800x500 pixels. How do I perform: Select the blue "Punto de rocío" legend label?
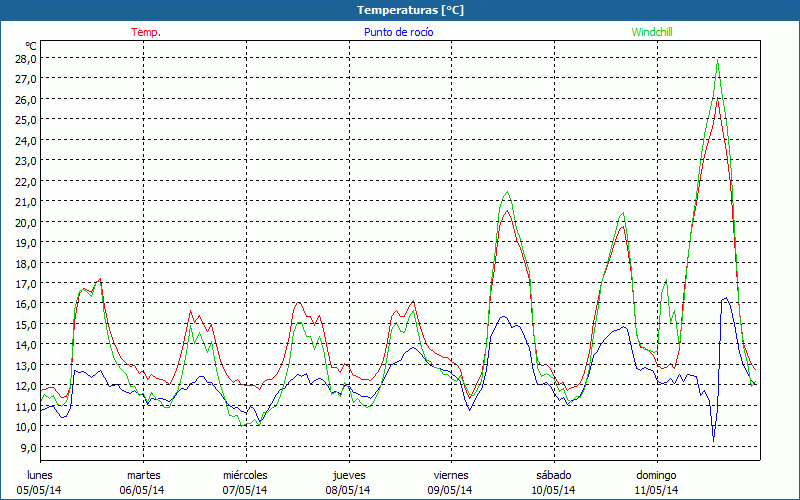pyautogui.click(x=399, y=32)
